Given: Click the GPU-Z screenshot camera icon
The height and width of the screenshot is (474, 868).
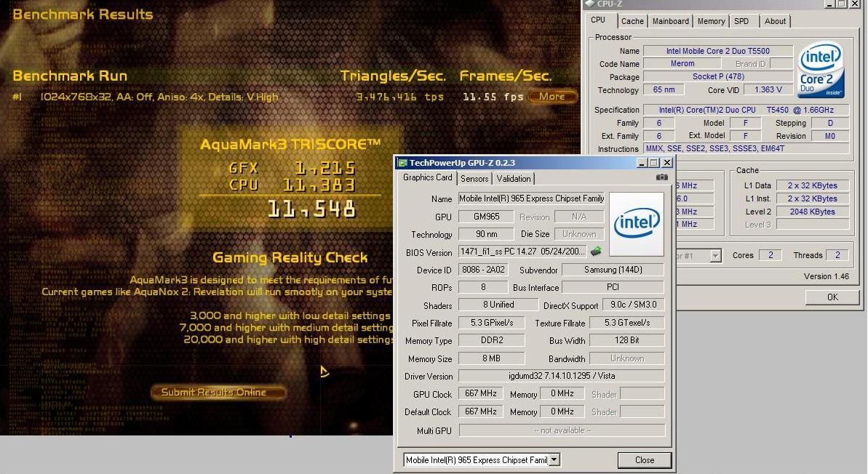Looking at the screenshot, I should pos(661,177).
